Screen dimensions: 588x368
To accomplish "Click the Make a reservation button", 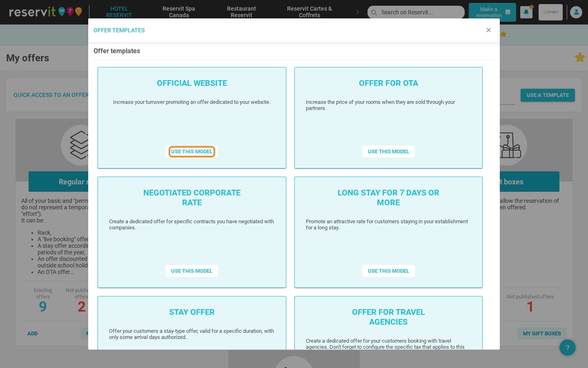I will 492,12.
